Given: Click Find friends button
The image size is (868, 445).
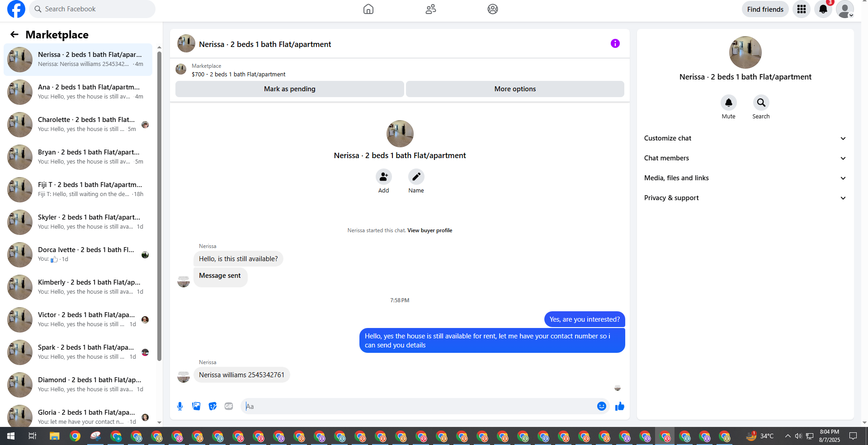Looking at the screenshot, I should click(x=765, y=9).
